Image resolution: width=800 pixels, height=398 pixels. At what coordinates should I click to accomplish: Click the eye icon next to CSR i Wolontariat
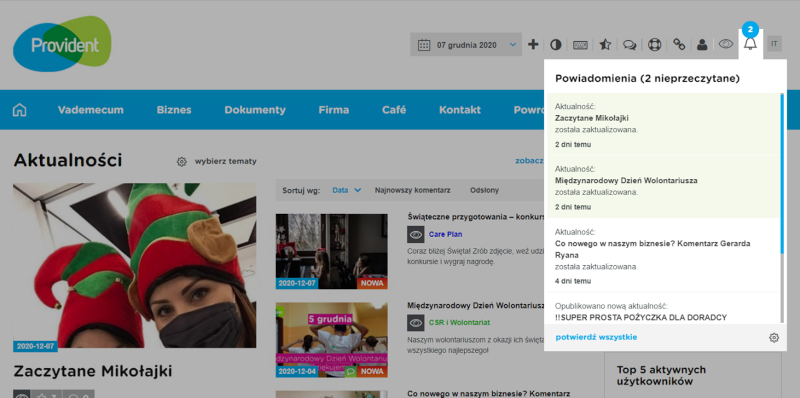(415, 322)
